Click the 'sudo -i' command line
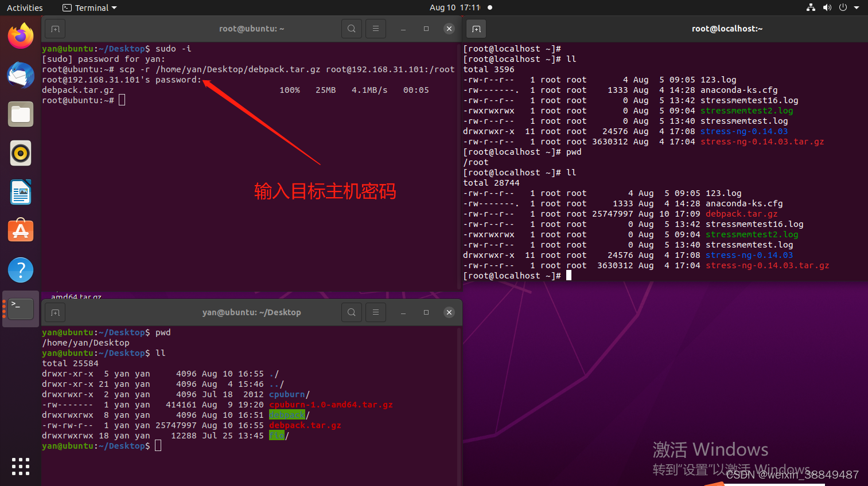 pos(173,49)
